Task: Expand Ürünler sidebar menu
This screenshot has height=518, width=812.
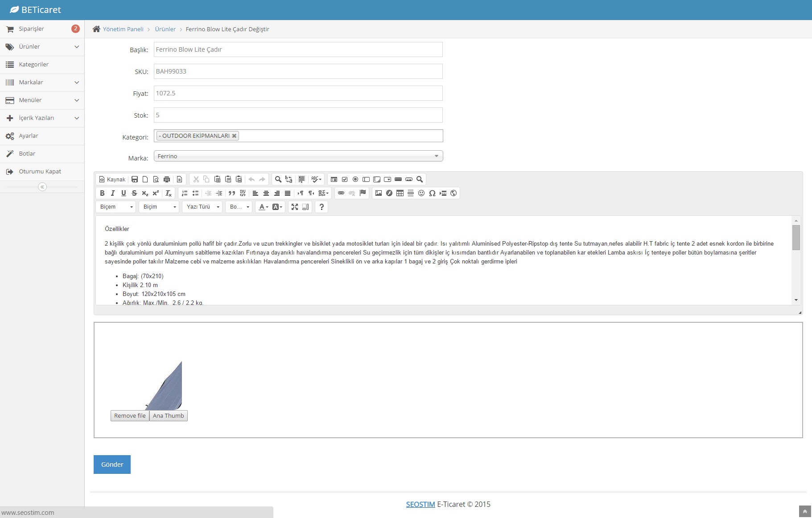Action: click(x=42, y=47)
